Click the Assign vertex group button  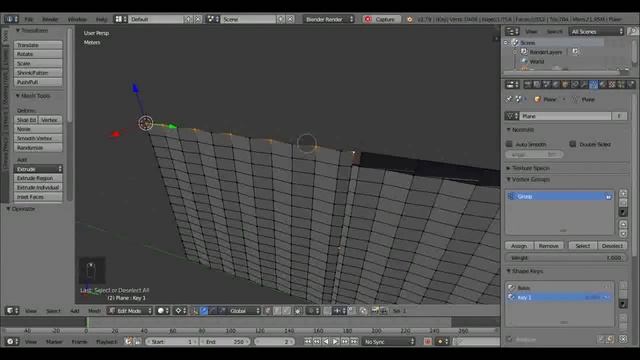point(519,246)
